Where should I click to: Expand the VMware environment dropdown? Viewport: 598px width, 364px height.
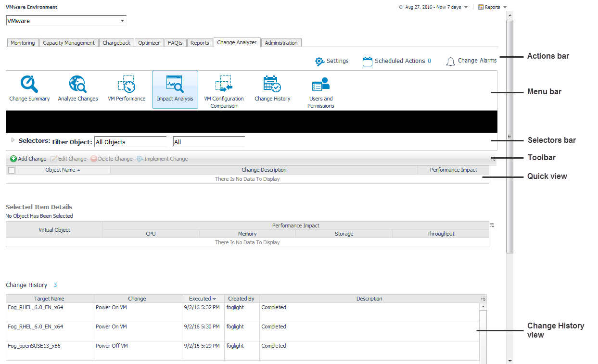click(122, 21)
